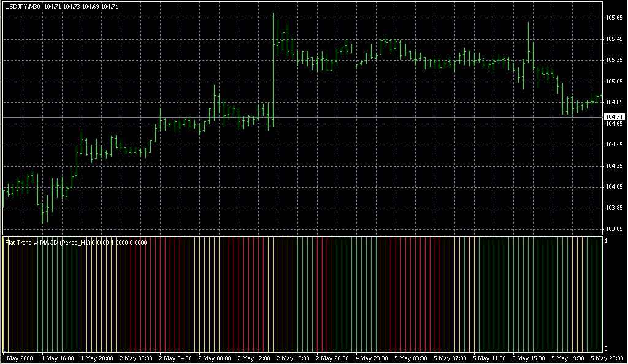The image size is (628, 364).
Task: Click the Flat Trend w MACD indicator label
Action: coord(47,242)
